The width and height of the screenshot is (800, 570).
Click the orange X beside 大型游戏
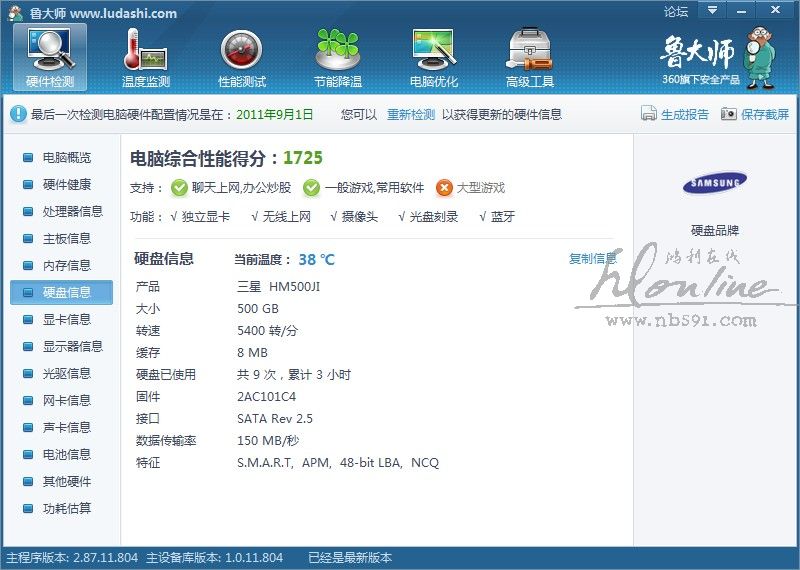click(444, 188)
